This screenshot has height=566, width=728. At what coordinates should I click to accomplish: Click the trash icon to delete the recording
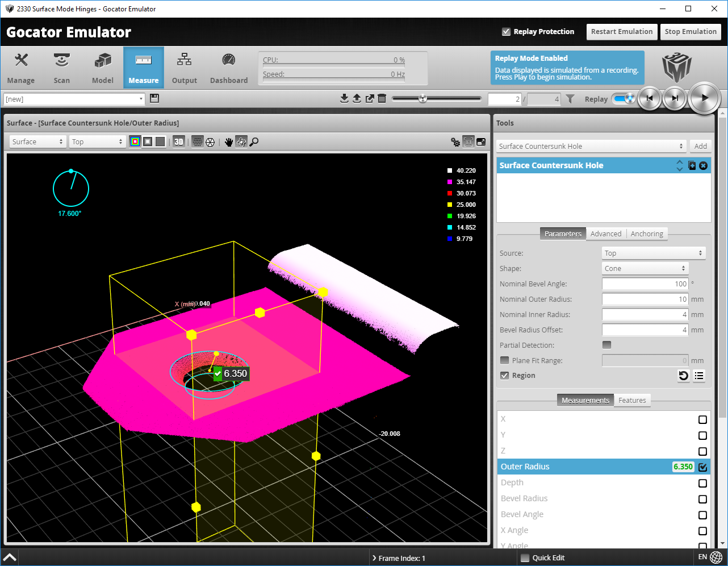click(x=382, y=98)
